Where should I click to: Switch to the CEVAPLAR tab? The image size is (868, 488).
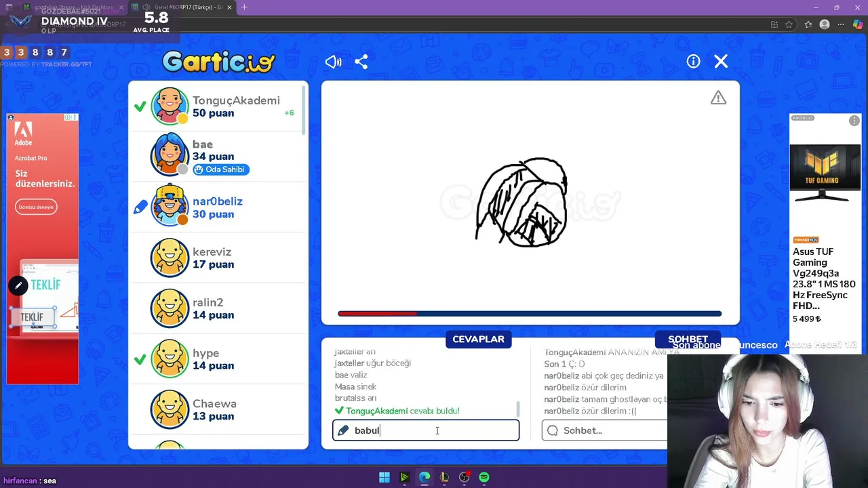coord(478,339)
